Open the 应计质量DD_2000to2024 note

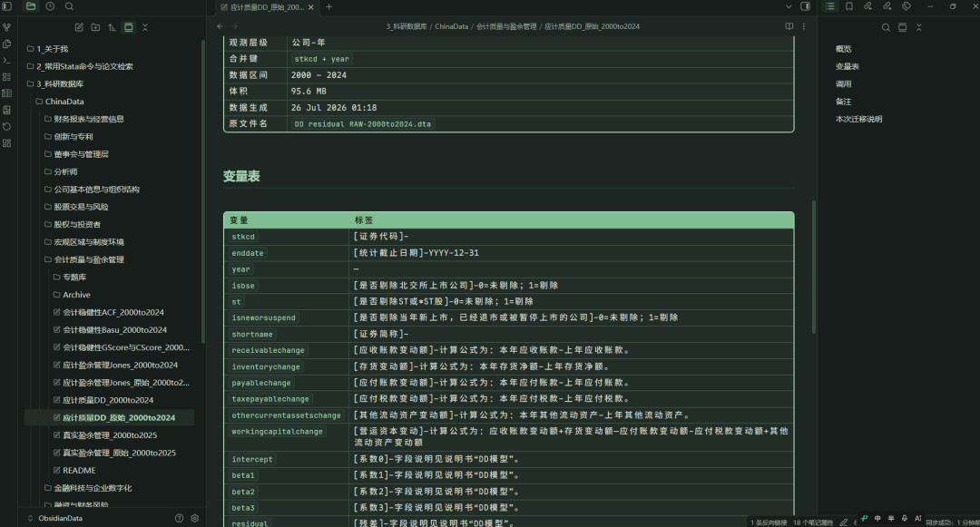(110, 400)
